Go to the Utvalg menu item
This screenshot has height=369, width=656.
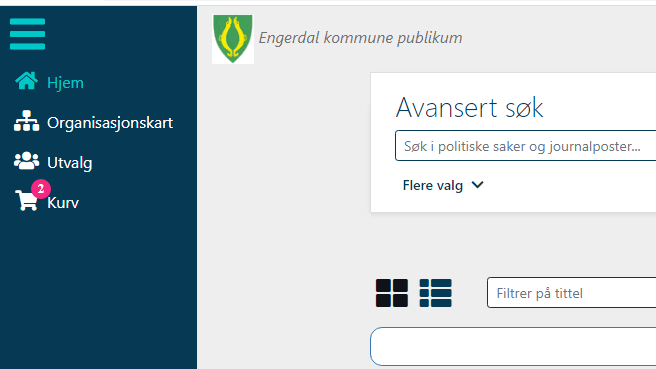[69, 163]
